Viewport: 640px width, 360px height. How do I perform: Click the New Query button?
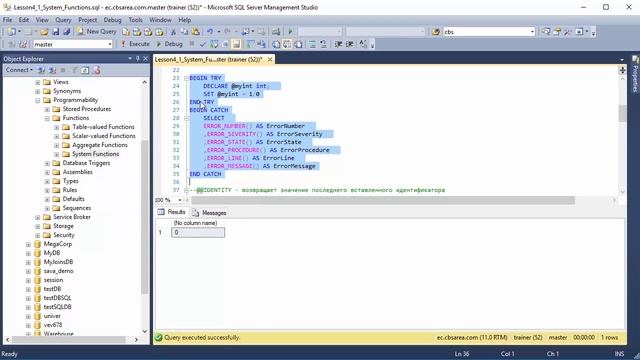(97, 31)
